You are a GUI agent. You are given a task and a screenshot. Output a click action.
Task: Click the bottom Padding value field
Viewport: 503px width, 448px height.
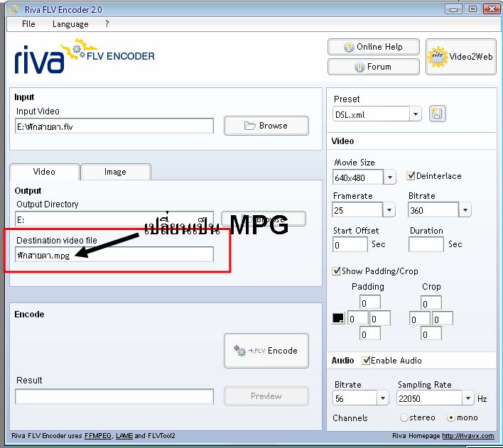click(x=370, y=334)
